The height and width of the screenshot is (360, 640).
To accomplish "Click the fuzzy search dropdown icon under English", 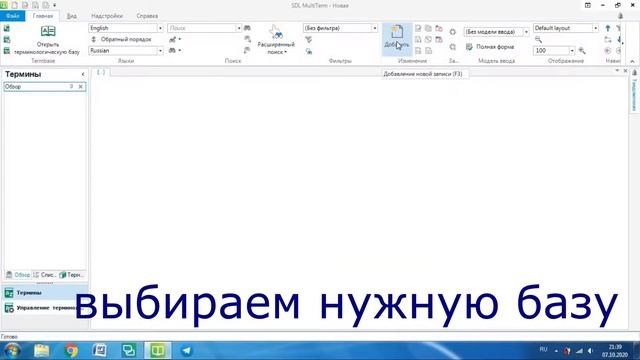I will coord(175,39).
